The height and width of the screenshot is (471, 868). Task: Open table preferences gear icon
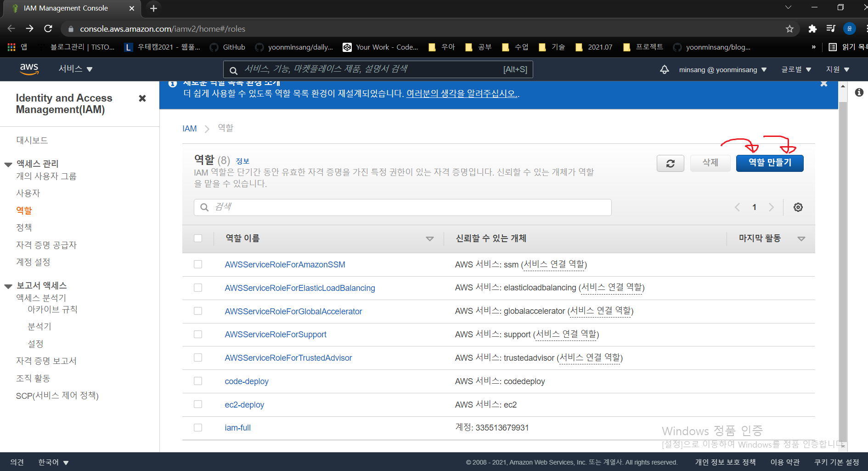[798, 207]
